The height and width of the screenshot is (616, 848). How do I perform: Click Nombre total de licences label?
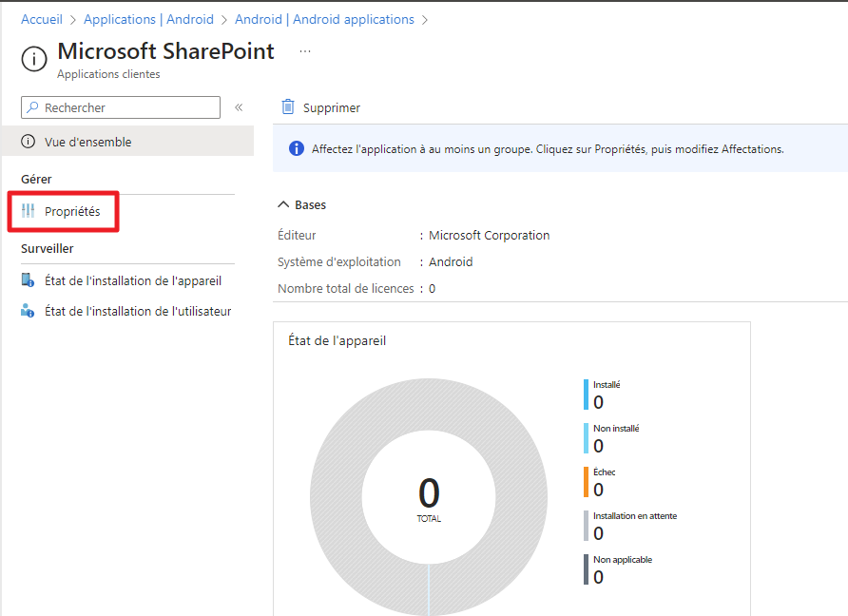tap(346, 288)
